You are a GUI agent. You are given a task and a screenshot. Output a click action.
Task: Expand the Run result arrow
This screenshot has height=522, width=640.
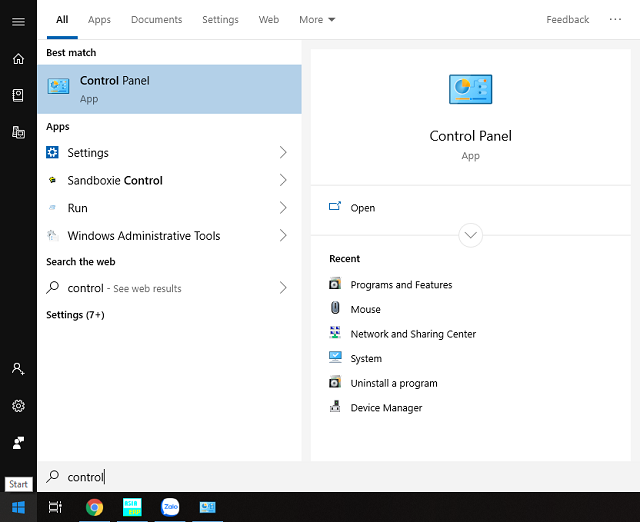tap(283, 208)
